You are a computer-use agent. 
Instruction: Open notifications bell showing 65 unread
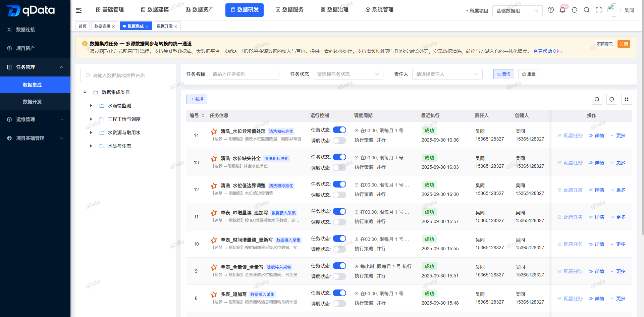[562, 10]
